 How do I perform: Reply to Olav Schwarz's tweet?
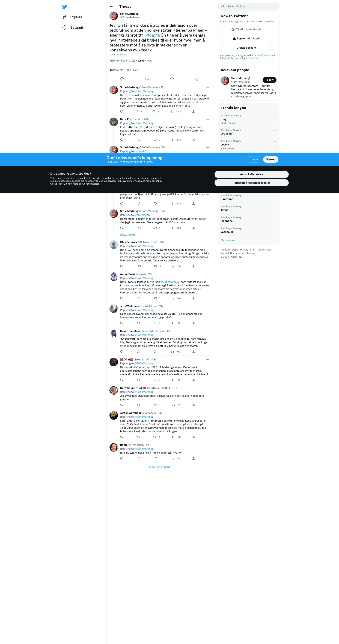tap(123, 266)
